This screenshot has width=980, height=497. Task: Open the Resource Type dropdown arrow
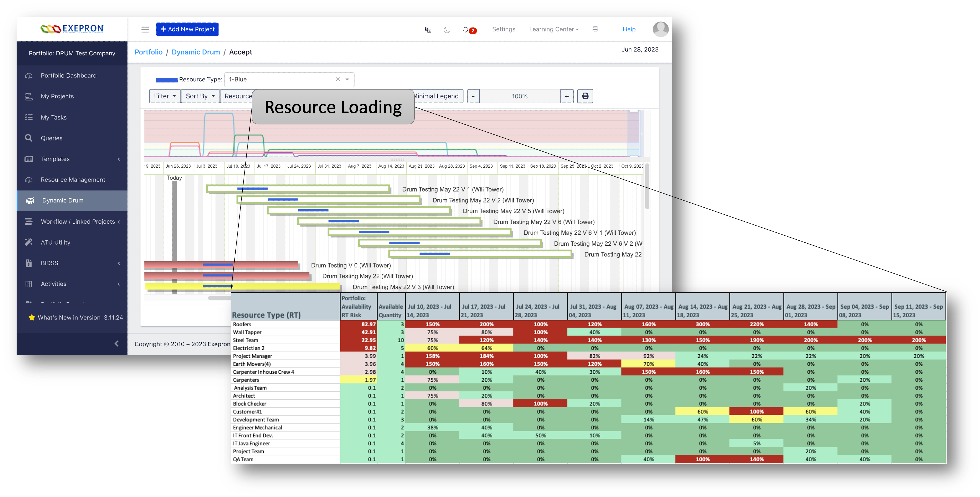pyautogui.click(x=347, y=79)
